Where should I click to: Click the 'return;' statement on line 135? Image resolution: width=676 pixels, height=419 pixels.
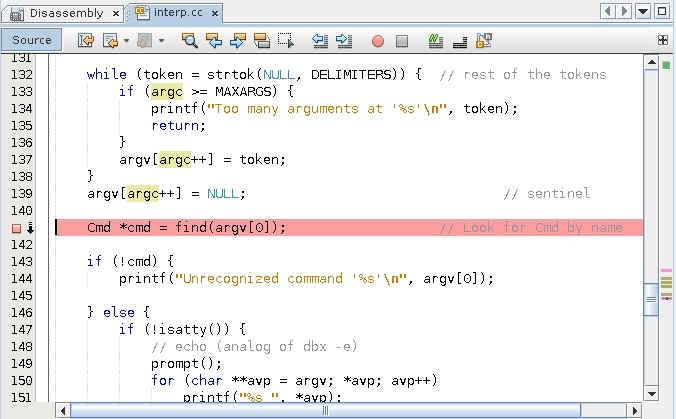click(178, 125)
